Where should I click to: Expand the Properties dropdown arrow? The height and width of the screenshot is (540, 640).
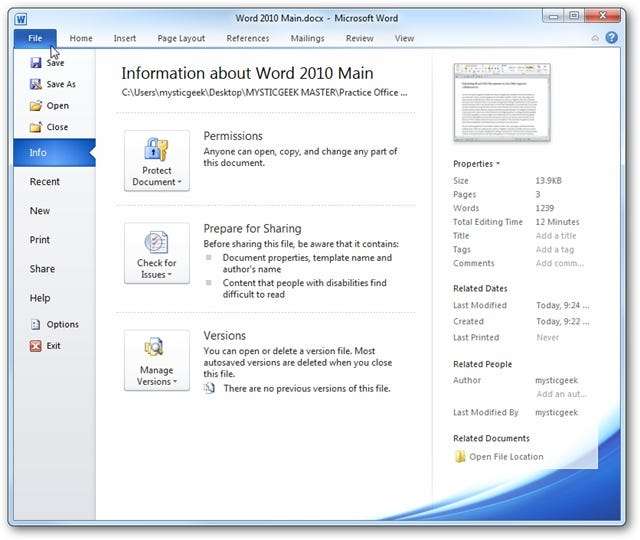point(498,164)
